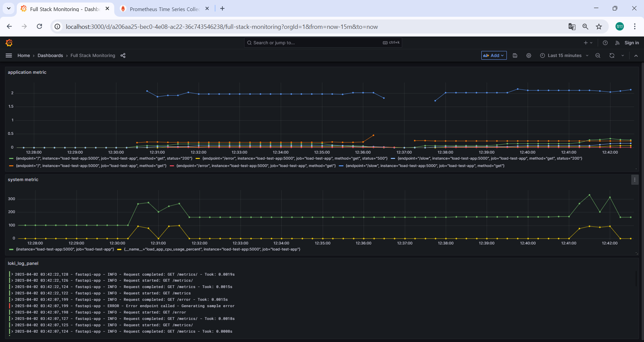Click the Grafana logo icon
644x342 pixels.
tap(9, 43)
